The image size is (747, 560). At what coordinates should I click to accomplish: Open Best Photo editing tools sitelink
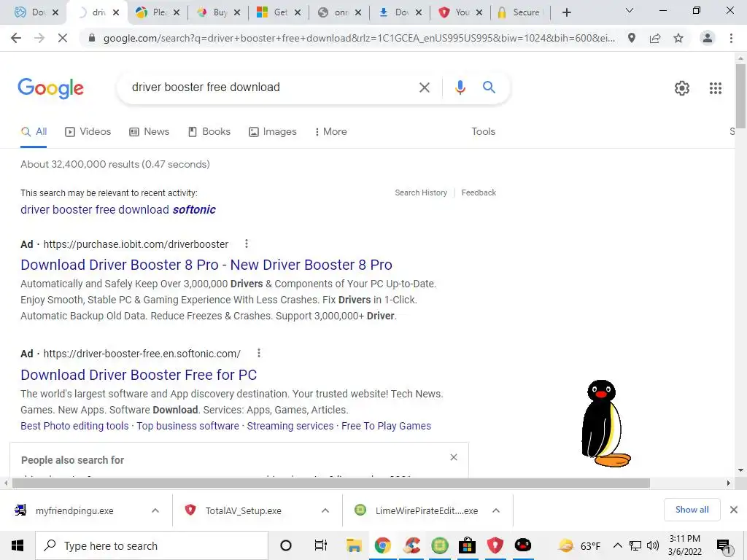pyautogui.click(x=74, y=426)
